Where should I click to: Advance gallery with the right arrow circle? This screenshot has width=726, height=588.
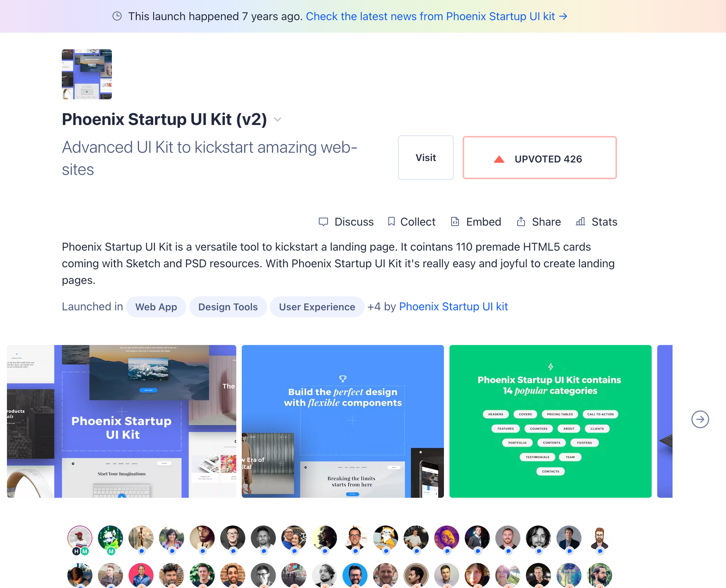[700, 419]
